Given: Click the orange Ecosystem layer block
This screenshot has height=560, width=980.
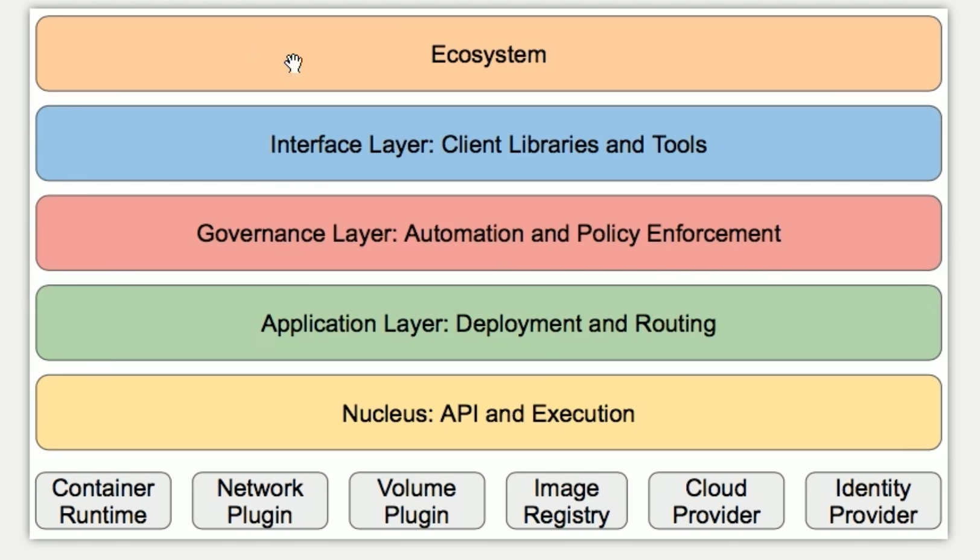Looking at the screenshot, I should [489, 54].
